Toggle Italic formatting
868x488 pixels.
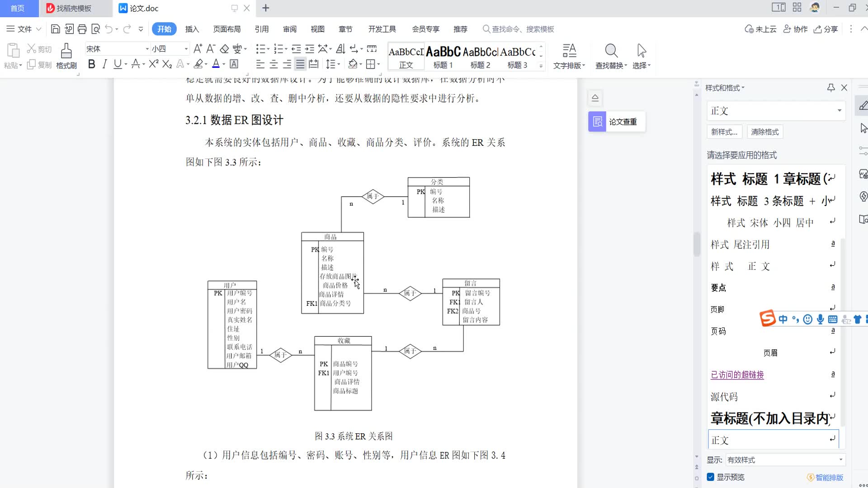pyautogui.click(x=104, y=64)
